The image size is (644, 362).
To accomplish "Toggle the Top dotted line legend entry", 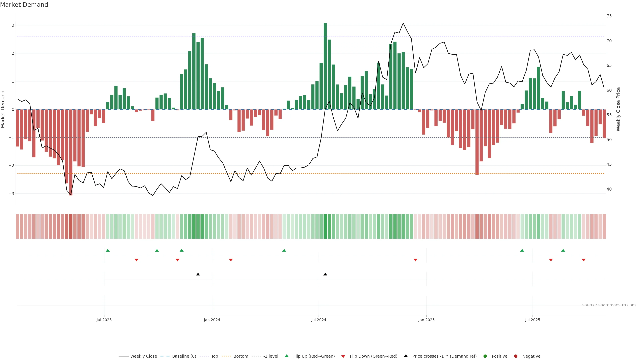I will [214, 356].
